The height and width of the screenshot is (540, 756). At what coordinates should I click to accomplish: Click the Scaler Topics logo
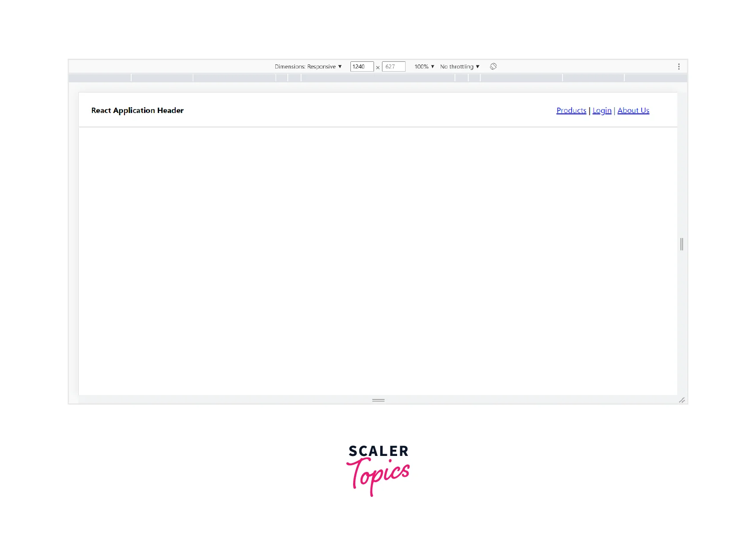point(378,469)
